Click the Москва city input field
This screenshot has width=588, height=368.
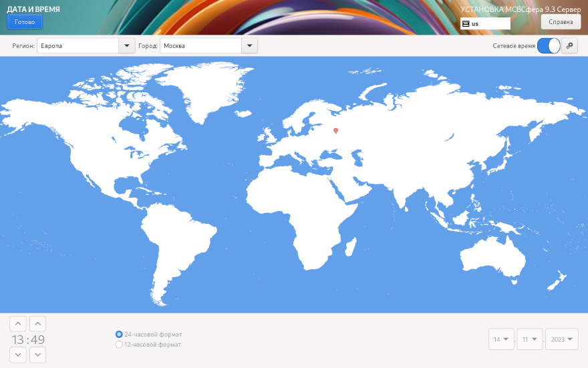[x=200, y=45]
